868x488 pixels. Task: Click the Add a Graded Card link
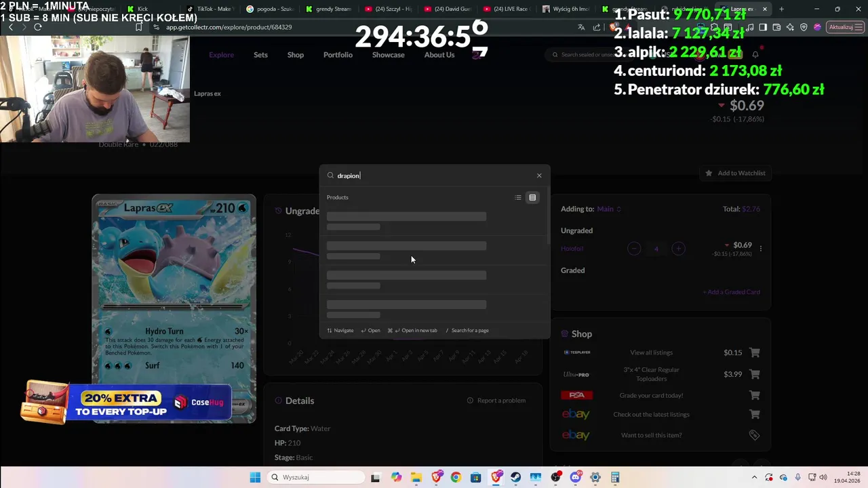731,292
